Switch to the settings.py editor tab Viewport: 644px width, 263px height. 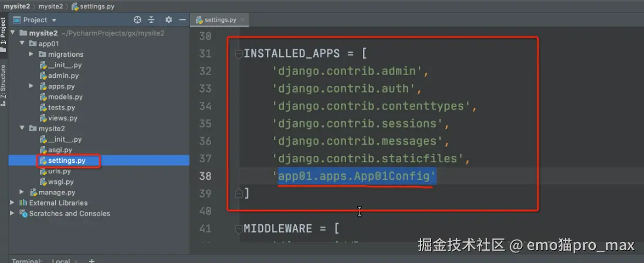click(x=220, y=20)
